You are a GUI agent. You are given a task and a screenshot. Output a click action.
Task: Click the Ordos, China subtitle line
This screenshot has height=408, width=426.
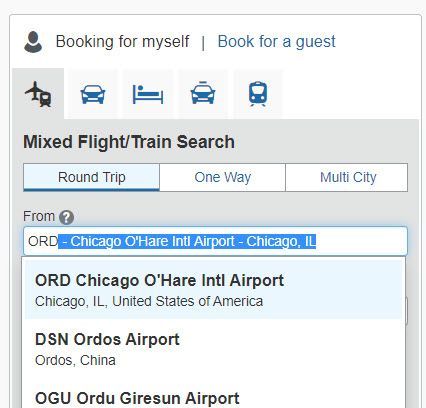click(75, 360)
